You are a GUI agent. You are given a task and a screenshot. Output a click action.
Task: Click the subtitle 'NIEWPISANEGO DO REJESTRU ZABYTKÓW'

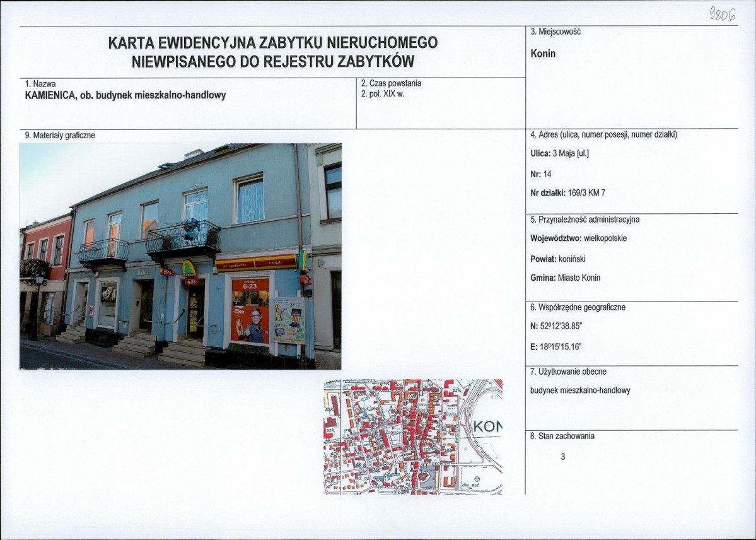[x=273, y=62]
